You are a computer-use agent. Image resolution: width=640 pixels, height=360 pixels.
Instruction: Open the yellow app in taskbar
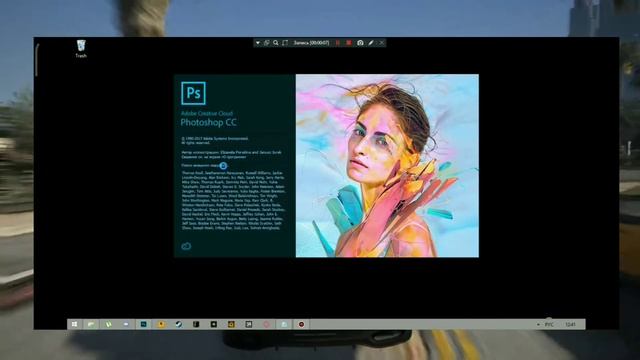tap(161, 324)
